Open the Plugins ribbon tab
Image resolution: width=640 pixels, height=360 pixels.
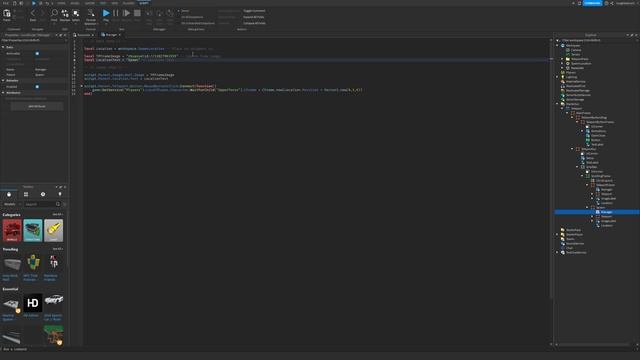(x=128, y=3)
